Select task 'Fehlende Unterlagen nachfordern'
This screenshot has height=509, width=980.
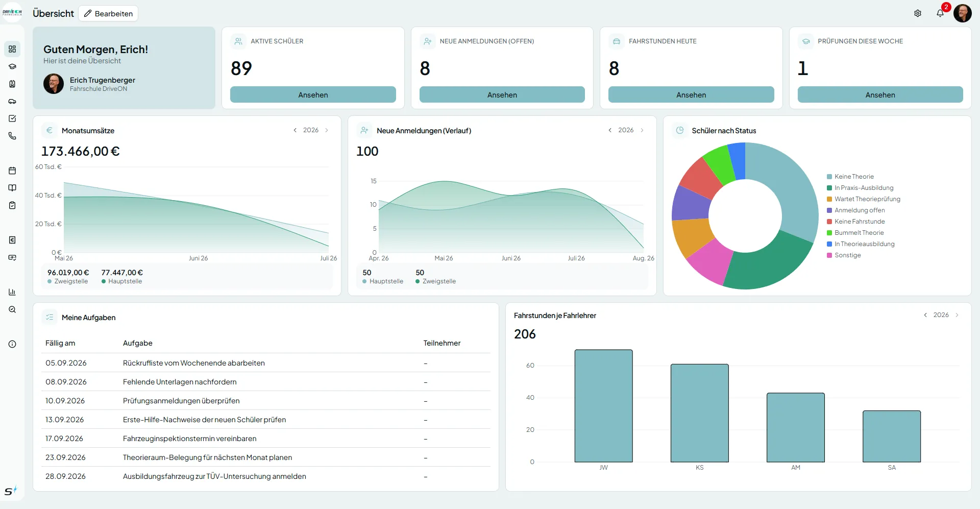[x=265, y=382]
